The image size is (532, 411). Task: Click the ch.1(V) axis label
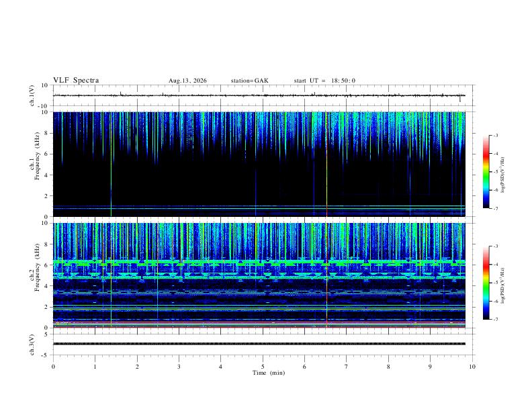[32, 95]
